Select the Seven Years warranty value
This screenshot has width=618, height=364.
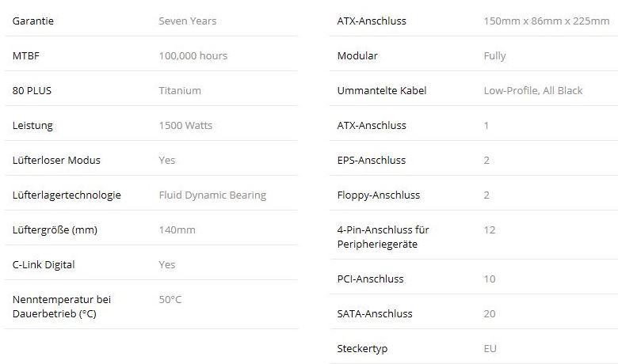pyautogui.click(x=187, y=21)
